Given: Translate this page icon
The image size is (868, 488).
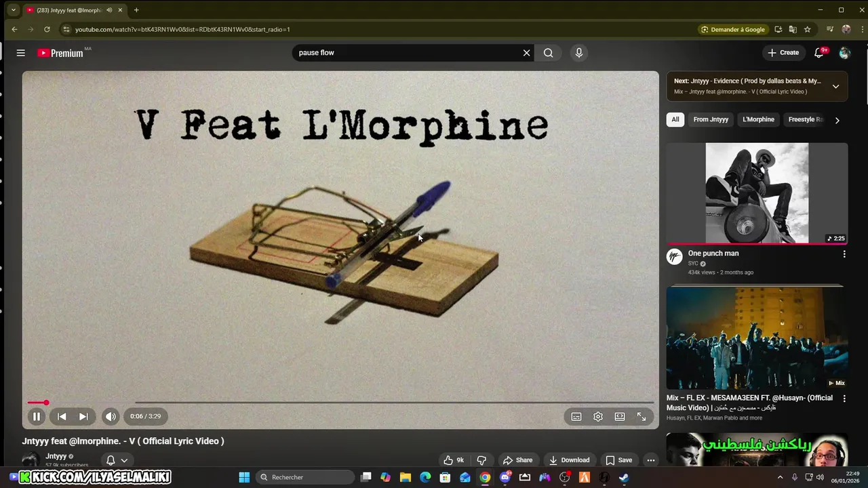Looking at the screenshot, I should click(x=793, y=30).
